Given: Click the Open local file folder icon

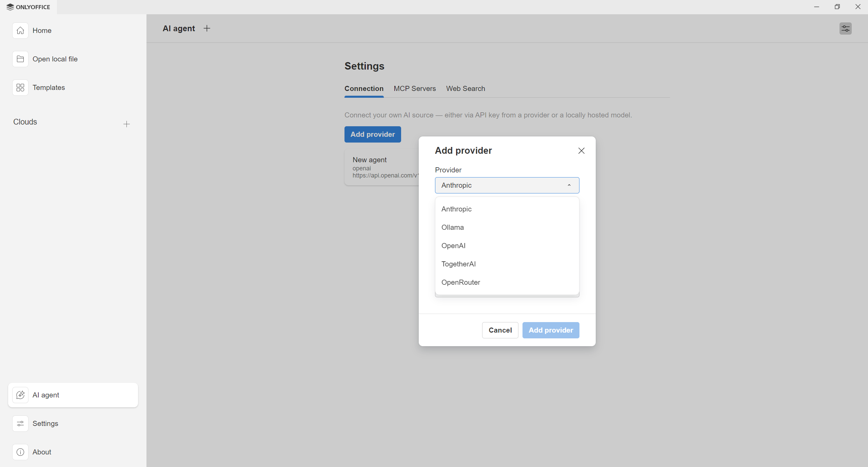Looking at the screenshot, I should [20, 59].
